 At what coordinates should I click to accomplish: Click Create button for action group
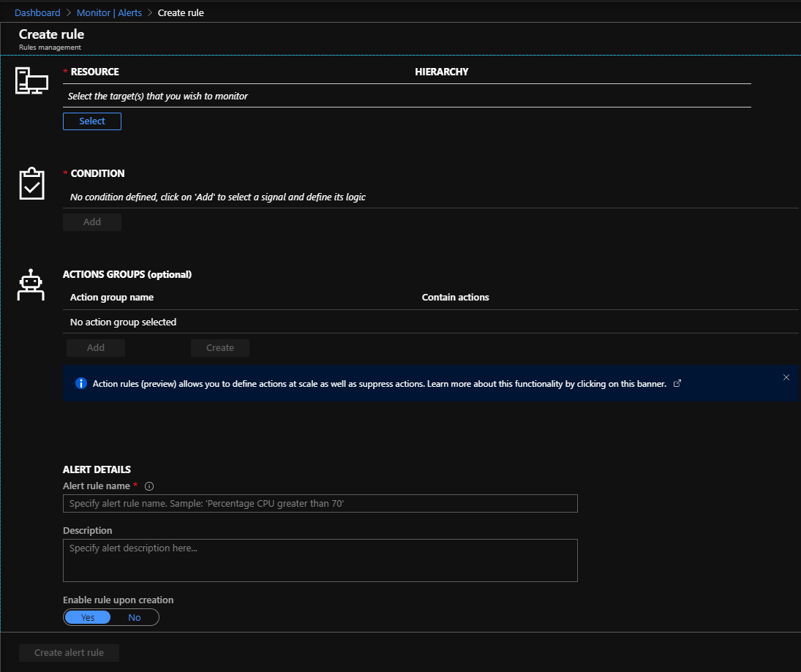220,348
